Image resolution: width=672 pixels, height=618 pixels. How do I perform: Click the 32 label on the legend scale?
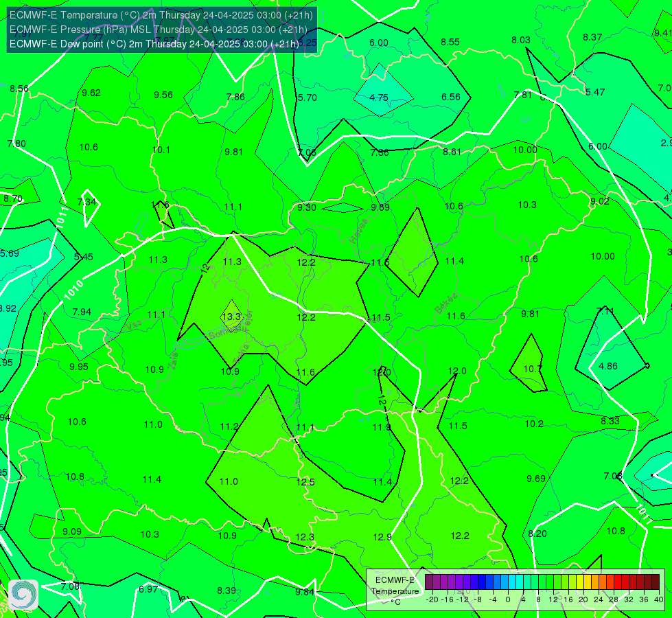(x=629, y=599)
